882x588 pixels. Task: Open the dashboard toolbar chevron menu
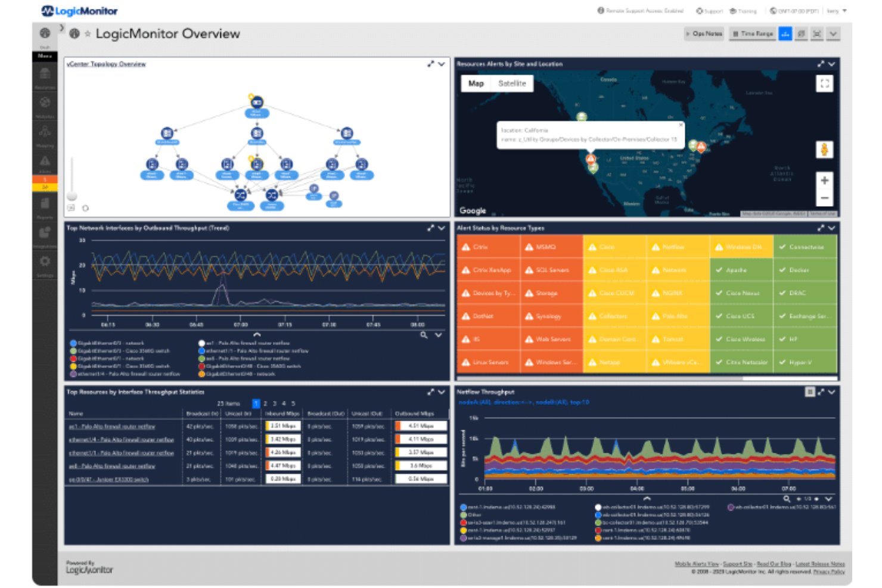coord(833,34)
